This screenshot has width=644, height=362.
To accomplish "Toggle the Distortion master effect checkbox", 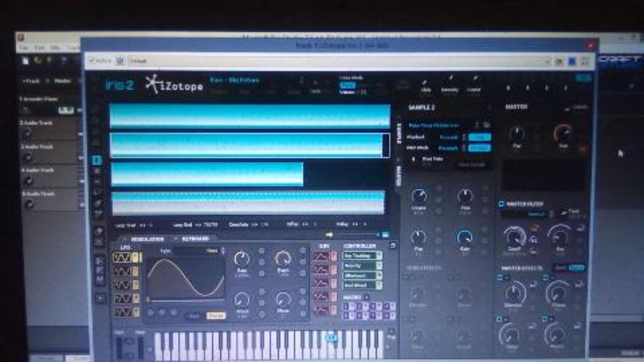I will [x=499, y=277].
